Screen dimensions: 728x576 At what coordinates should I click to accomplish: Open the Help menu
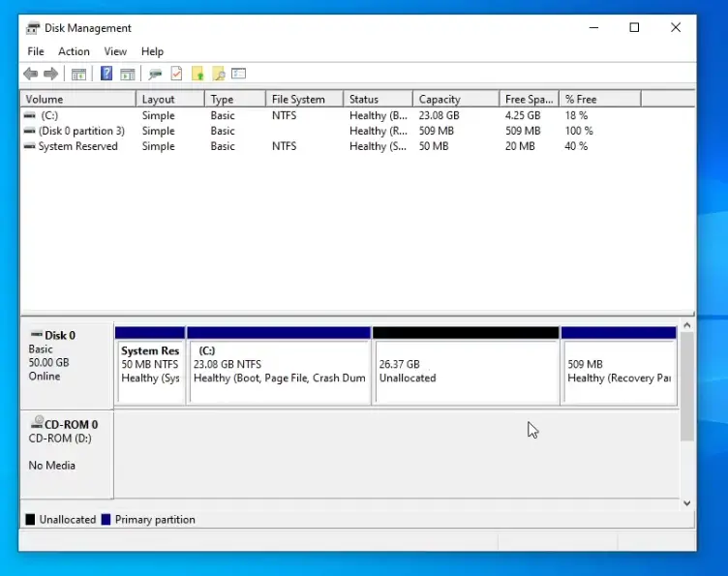coord(152,51)
